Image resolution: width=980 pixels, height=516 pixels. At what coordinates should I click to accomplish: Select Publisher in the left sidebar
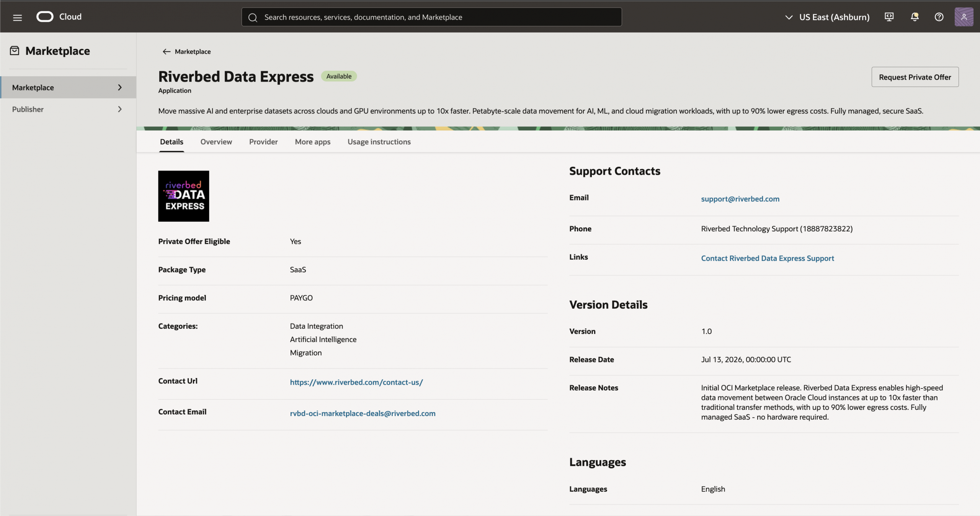(x=68, y=109)
